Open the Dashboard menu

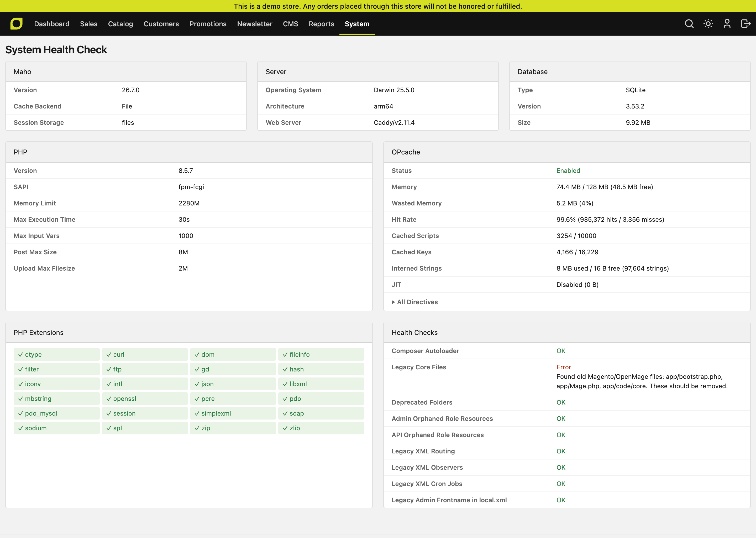pyautogui.click(x=52, y=24)
